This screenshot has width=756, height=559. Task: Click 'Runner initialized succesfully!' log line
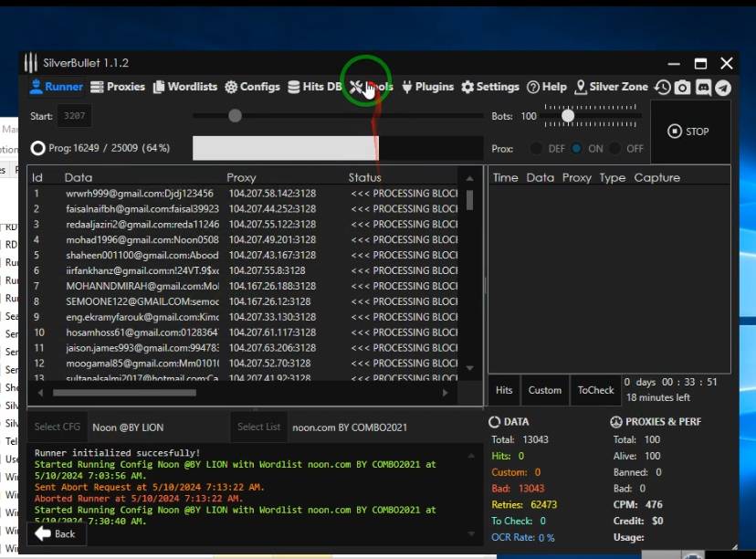click(x=117, y=453)
